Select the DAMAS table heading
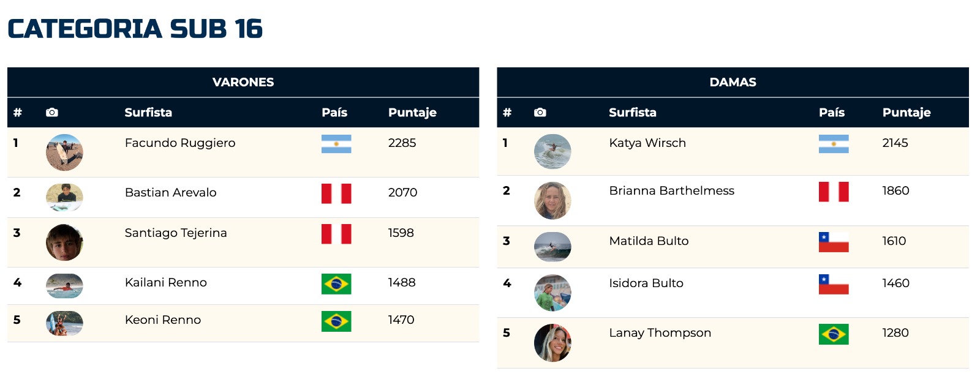 point(733,82)
